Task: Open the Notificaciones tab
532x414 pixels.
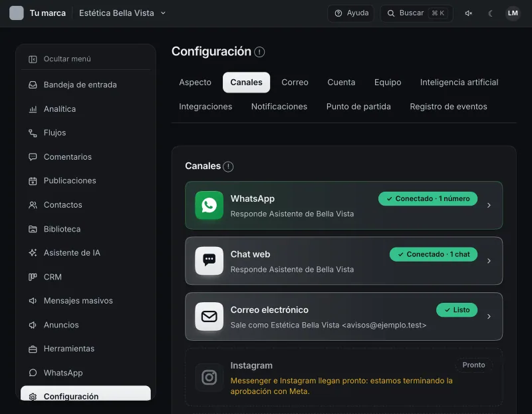Action: [279, 106]
